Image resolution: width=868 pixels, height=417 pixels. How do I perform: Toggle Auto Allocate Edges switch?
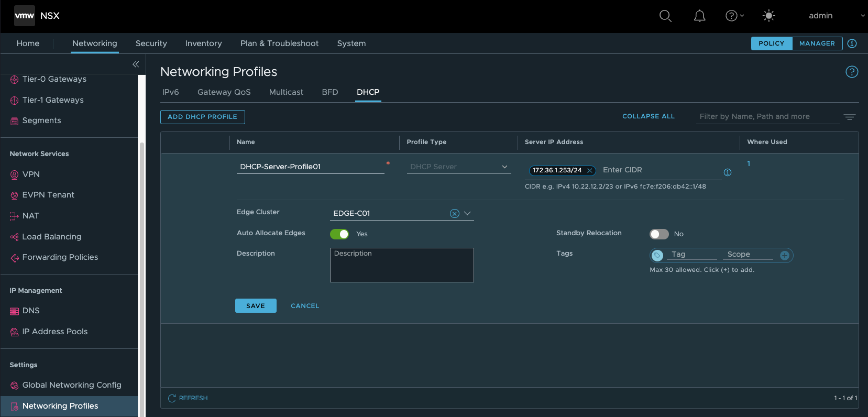pos(339,234)
